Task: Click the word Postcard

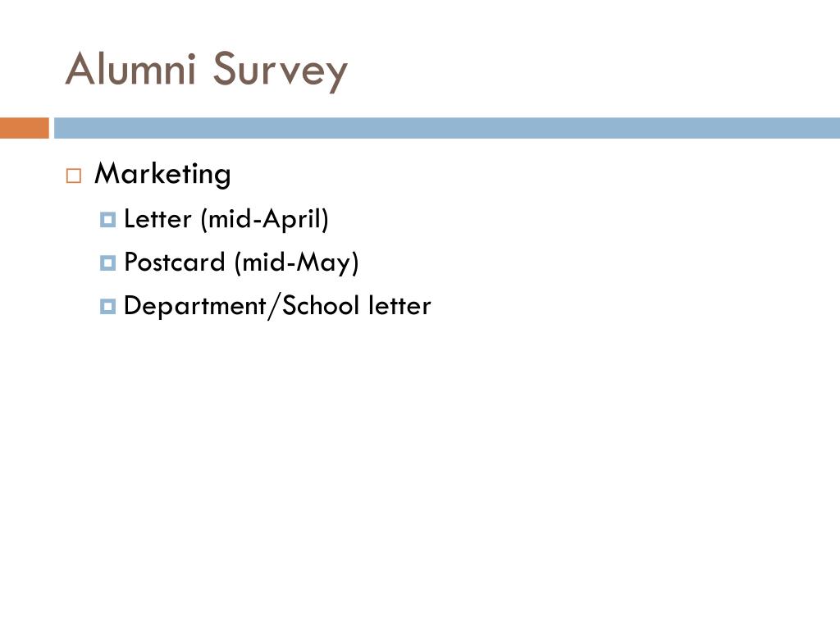Action: 175,262
